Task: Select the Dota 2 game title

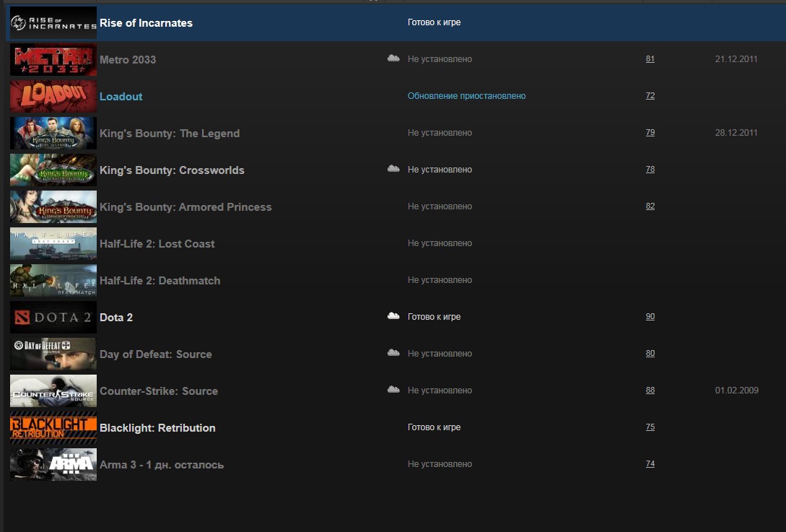Action: [x=115, y=318]
